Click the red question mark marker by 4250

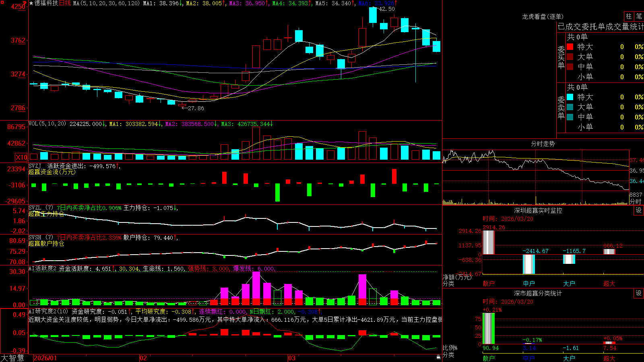pos(25,3)
